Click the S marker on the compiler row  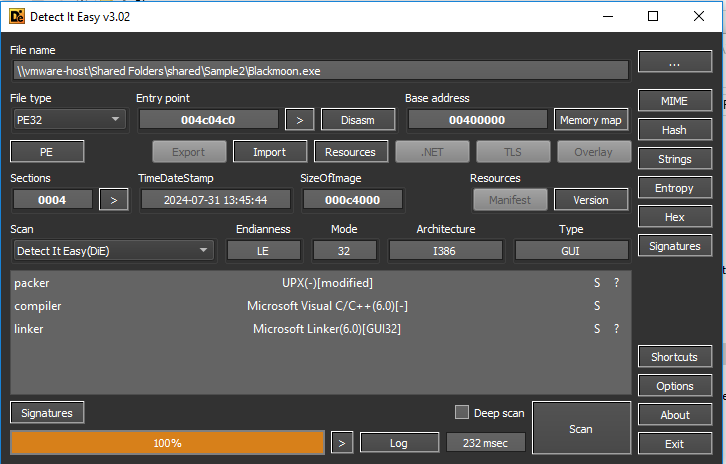click(597, 306)
